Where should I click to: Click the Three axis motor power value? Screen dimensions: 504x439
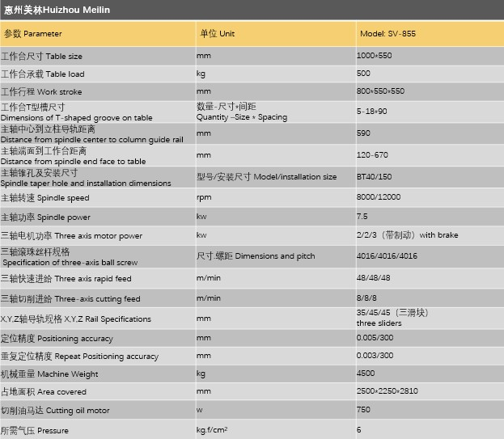point(407,235)
